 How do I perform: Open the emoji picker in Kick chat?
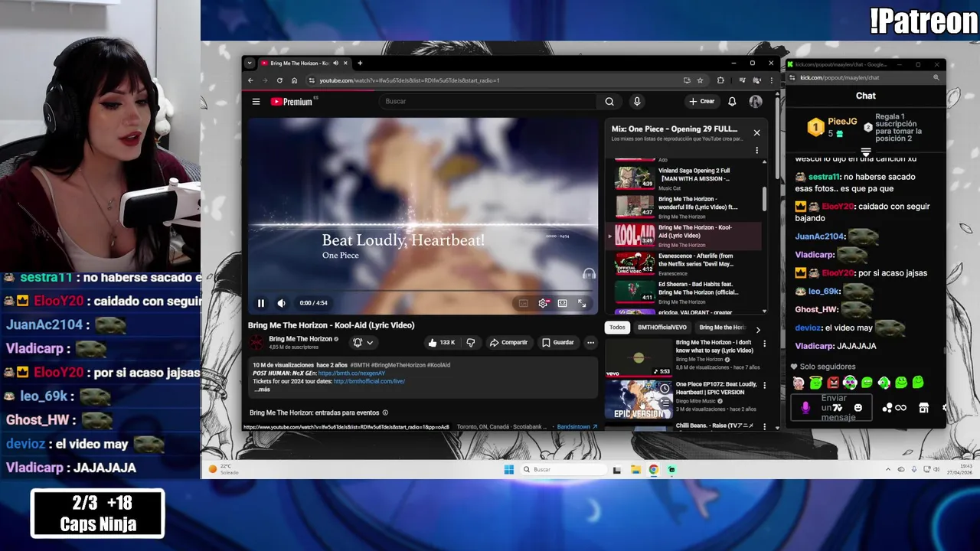pyautogui.click(x=857, y=407)
